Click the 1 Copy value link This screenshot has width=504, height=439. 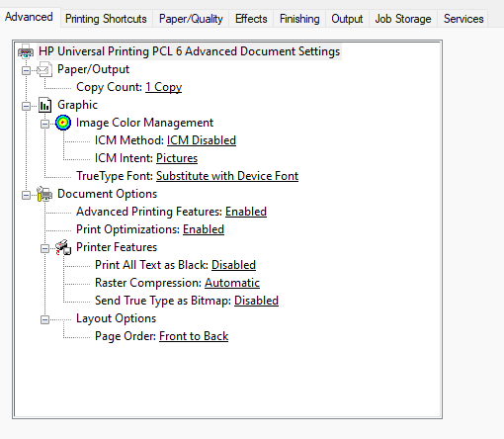point(164,87)
